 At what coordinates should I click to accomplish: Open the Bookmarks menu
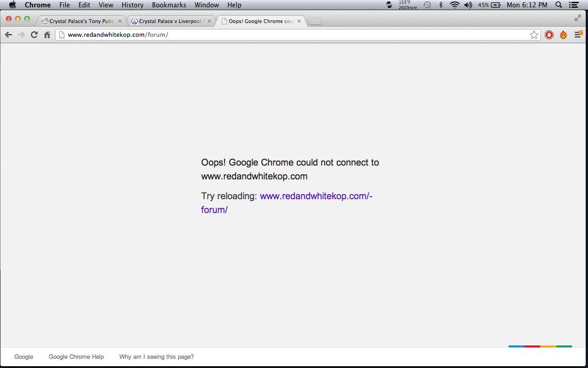pyautogui.click(x=169, y=5)
